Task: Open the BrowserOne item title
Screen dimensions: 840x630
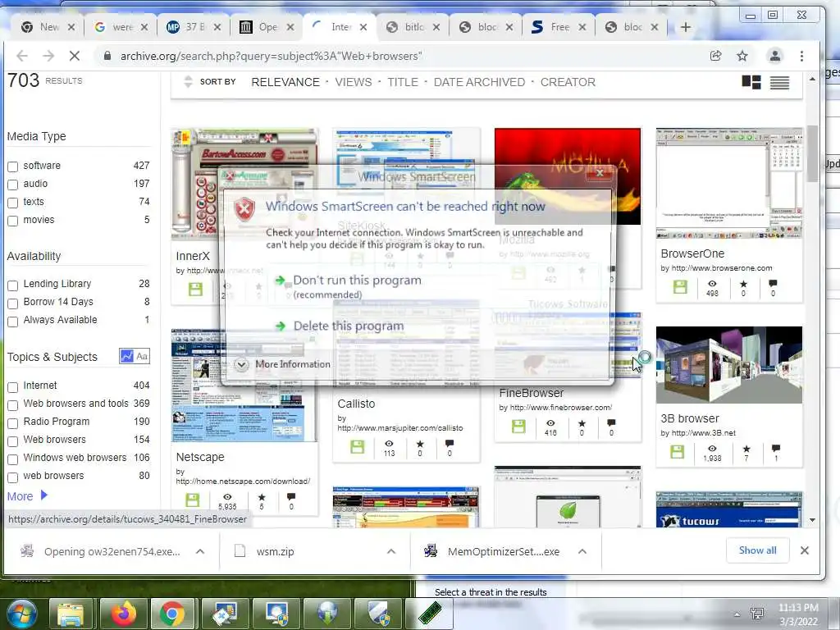Action: [x=692, y=253]
